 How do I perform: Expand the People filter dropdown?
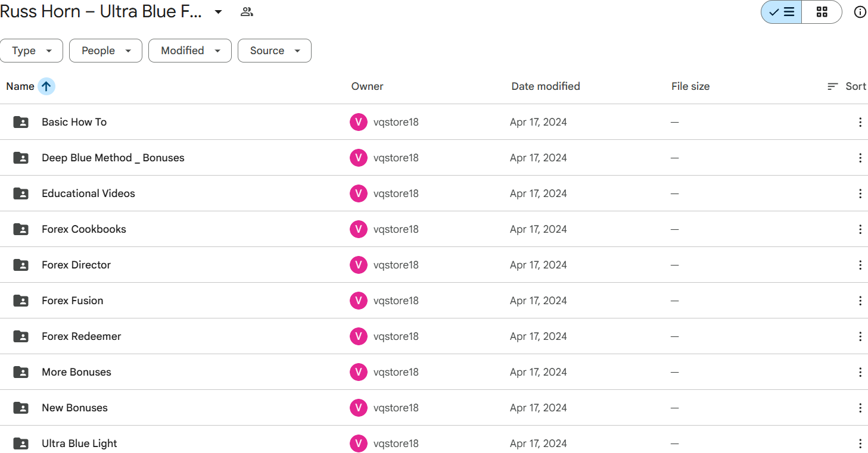point(105,51)
